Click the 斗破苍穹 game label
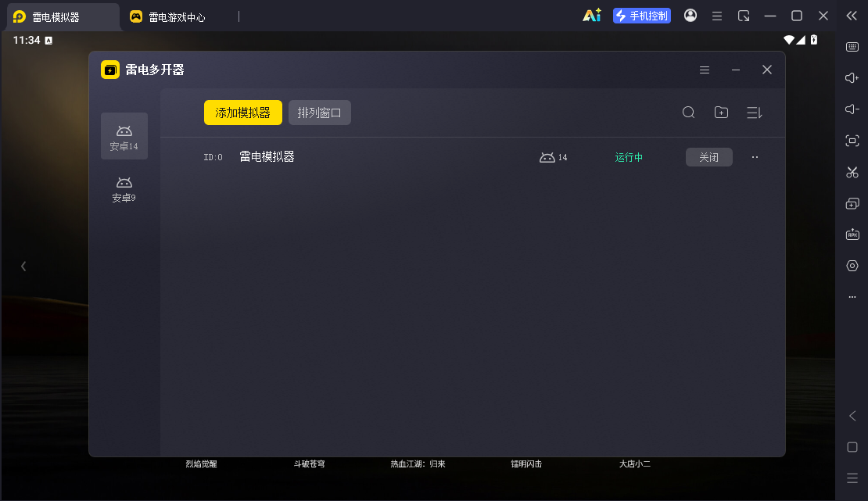Screen dimensions: 868x501 click(310, 464)
